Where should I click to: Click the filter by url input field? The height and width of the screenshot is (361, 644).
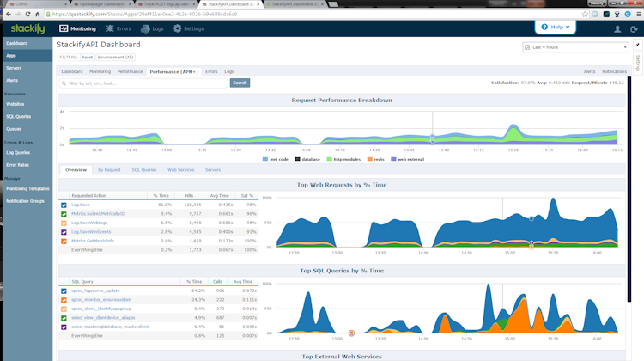point(143,83)
